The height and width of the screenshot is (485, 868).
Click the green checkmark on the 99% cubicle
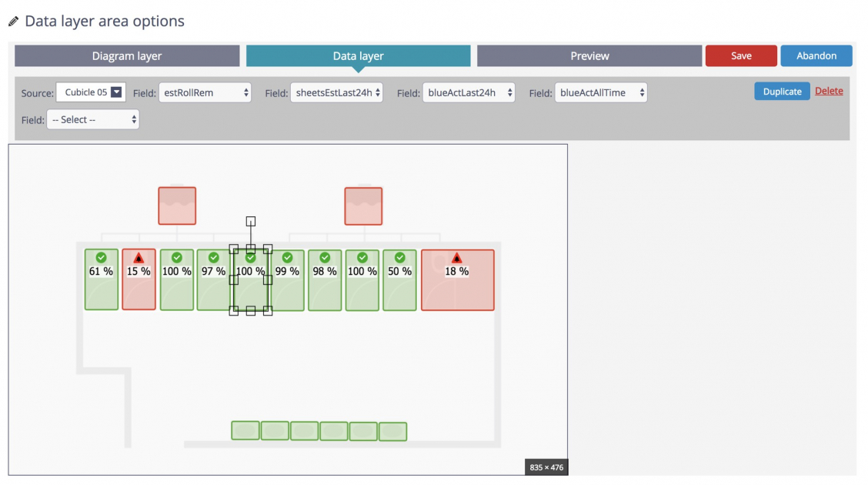pos(287,258)
